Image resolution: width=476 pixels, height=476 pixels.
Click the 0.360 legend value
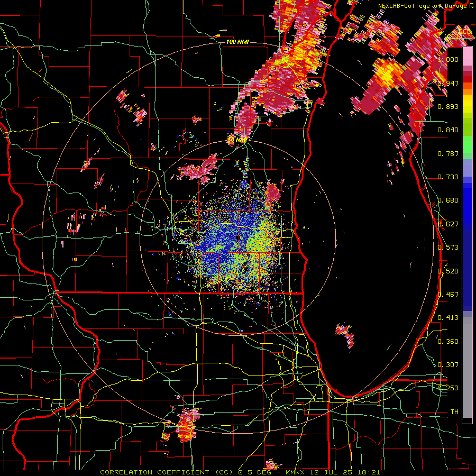(448, 341)
